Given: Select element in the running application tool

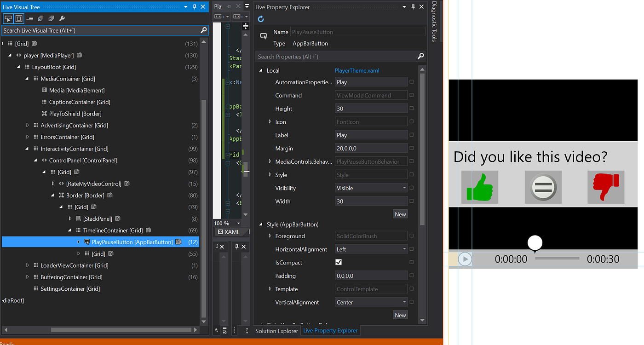Looking at the screenshot, I should click(8, 18).
